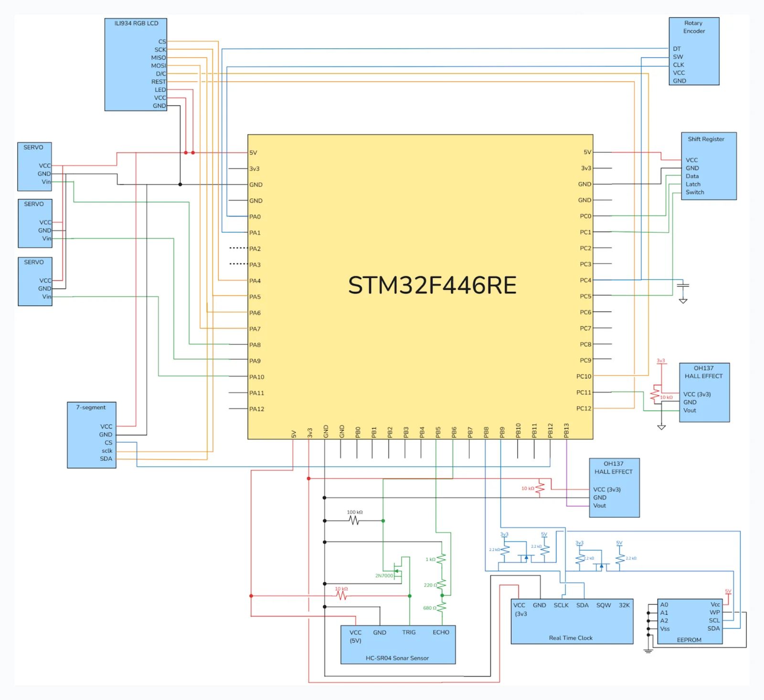Image resolution: width=764 pixels, height=700 pixels.
Task: Click the capacitor symbol on the PC4 line
Action: pos(683,285)
